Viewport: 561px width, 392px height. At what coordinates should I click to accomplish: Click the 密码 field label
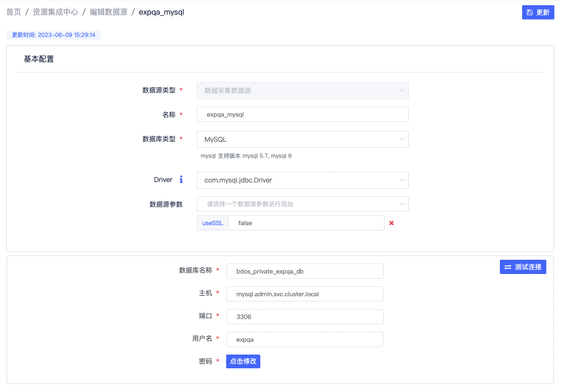[x=205, y=361]
